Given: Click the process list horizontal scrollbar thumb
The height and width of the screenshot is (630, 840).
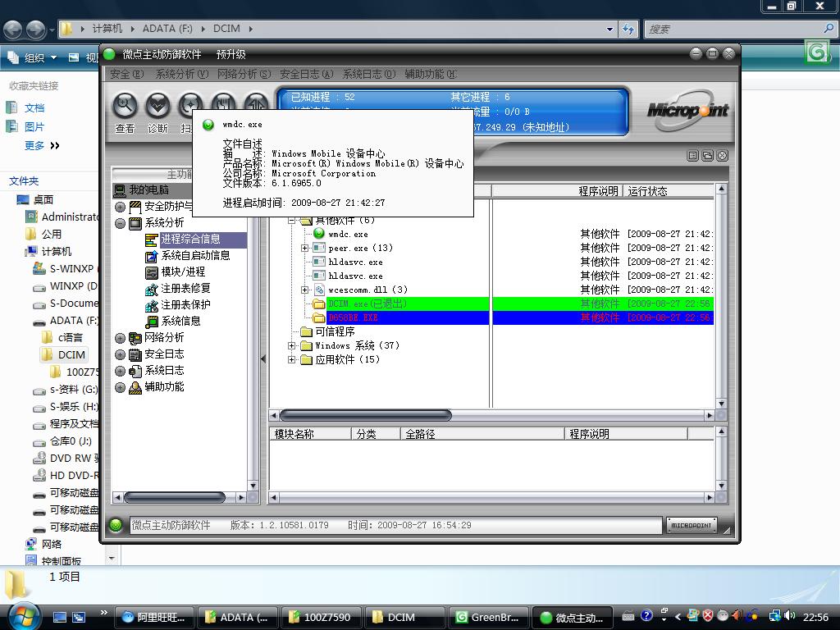Looking at the screenshot, I should click(x=365, y=415).
